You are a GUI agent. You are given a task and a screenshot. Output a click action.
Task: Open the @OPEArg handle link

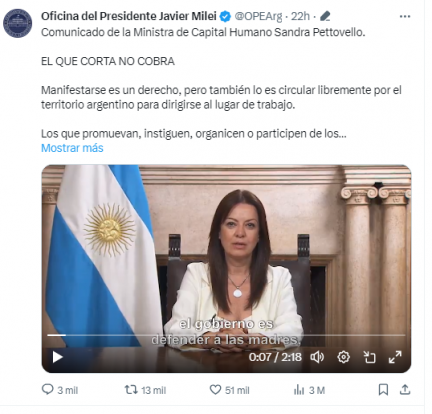(x=258, y=16)
